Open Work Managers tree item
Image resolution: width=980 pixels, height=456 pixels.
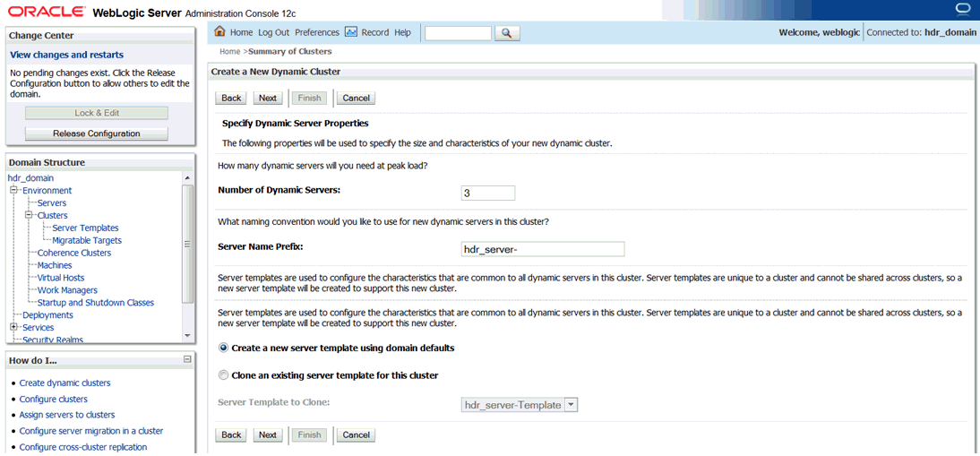click(67, 290)
